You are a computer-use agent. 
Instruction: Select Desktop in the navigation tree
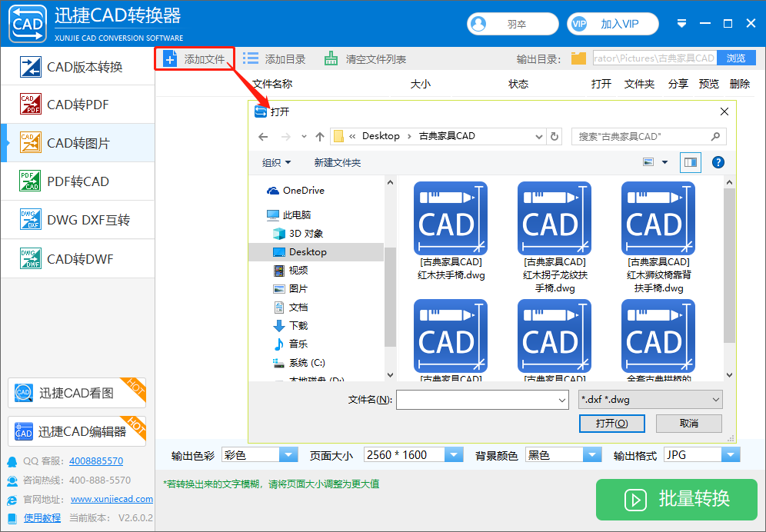point(316,252)
